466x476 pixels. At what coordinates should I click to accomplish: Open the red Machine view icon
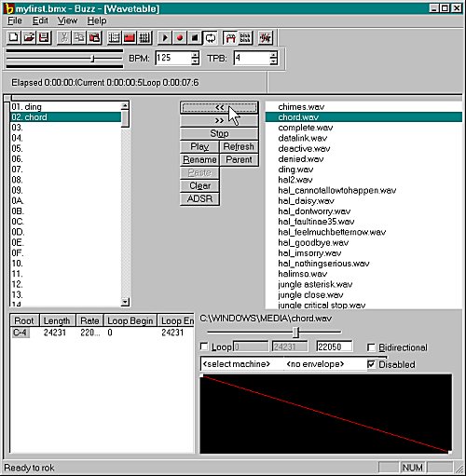(x=130, y=38)
